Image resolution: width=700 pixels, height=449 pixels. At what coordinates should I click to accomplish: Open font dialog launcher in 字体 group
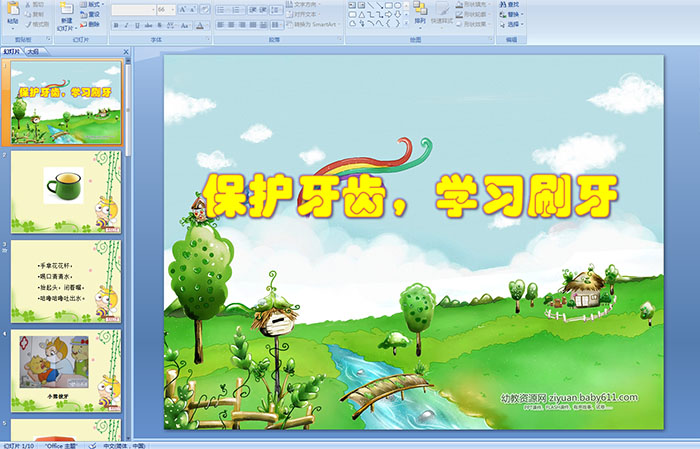point(208,39)
